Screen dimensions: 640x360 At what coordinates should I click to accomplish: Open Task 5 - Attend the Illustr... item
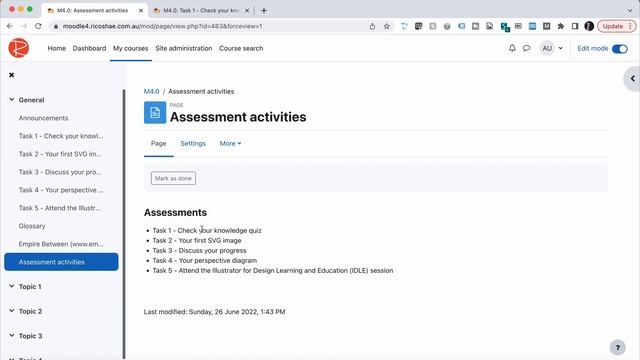[x=60, y=208]
